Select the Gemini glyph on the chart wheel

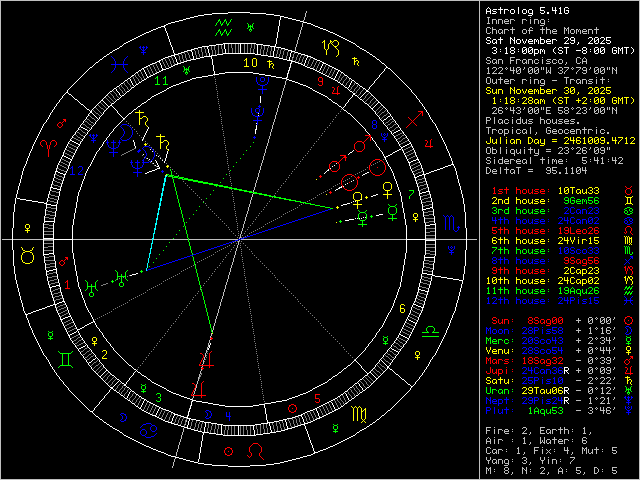[x=64, y=357]
